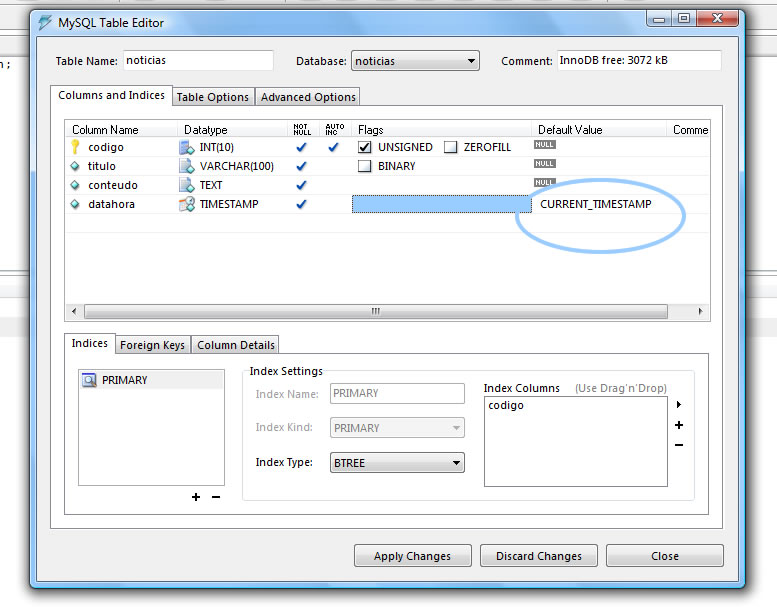Click the TEXT datatype icon

[x=186, y=185]
